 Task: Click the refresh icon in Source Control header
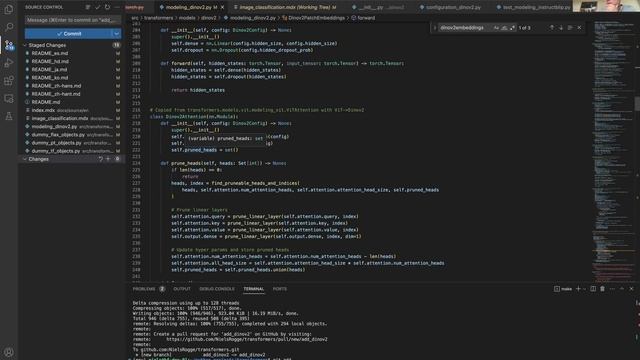[x=107, y=7]
